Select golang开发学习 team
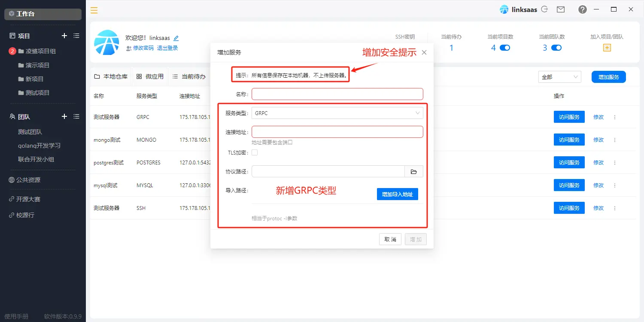Screen dimensions: 644x322 pos(39,146)
